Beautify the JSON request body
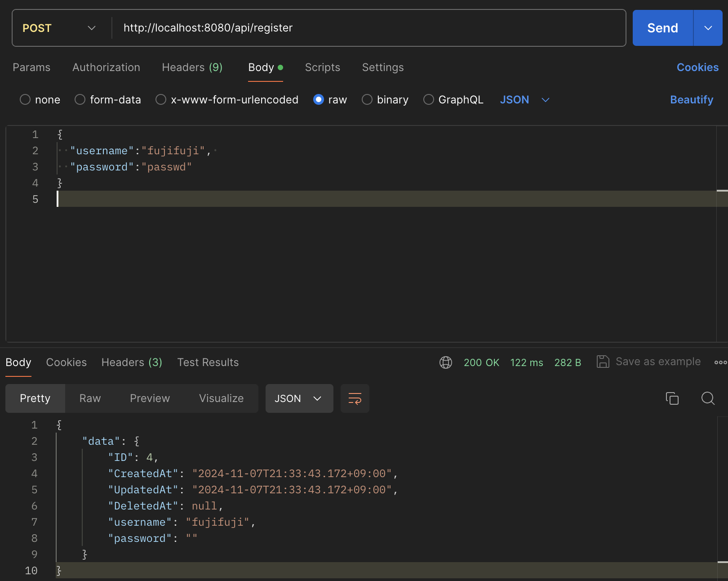The width and height of the screenshot is (728, 581). click(691, 99)
